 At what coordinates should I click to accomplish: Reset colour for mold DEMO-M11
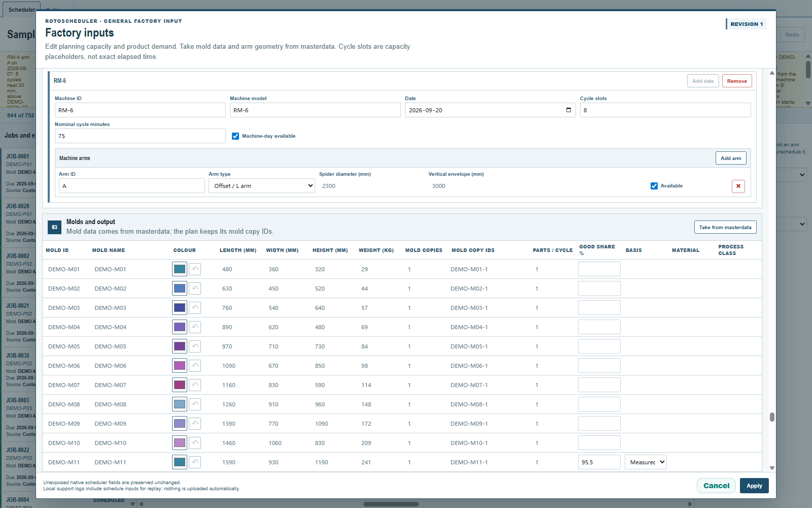(x=195, y=462)
